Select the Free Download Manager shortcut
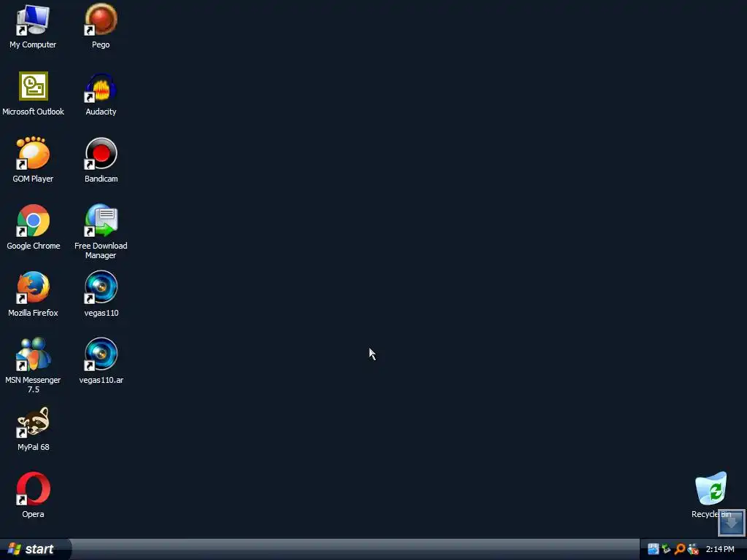Image resolution: width=747 pixels, height=560 pixels. [101, 220]
